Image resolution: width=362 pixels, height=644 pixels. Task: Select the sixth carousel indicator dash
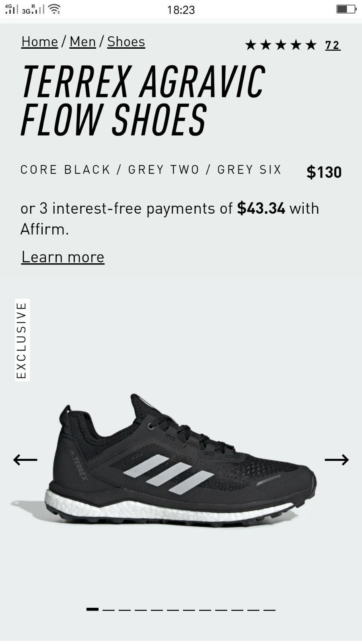(173, 609)
